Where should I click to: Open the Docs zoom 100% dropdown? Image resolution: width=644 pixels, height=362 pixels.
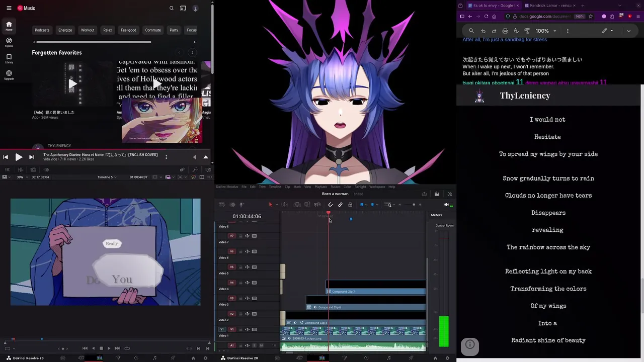click(x=546, y=31)
